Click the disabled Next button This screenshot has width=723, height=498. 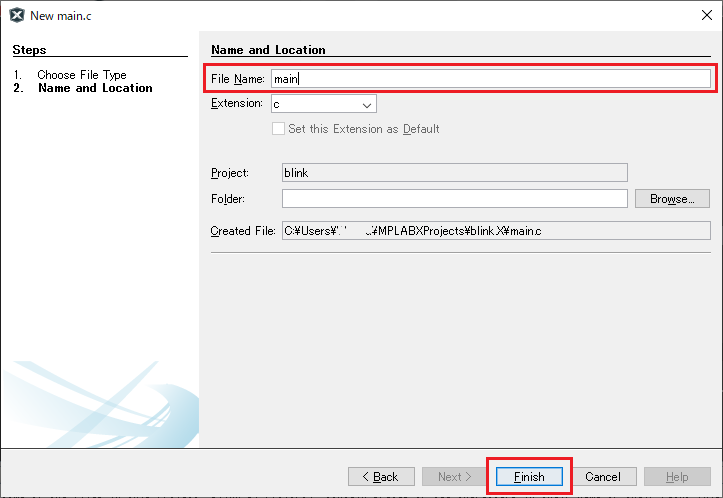(455, 476)
